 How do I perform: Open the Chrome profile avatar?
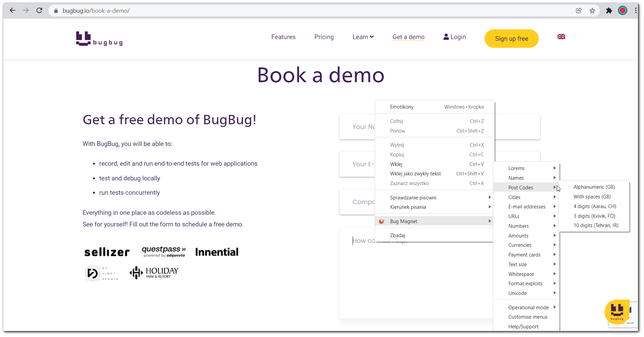(x=623, y=10)
